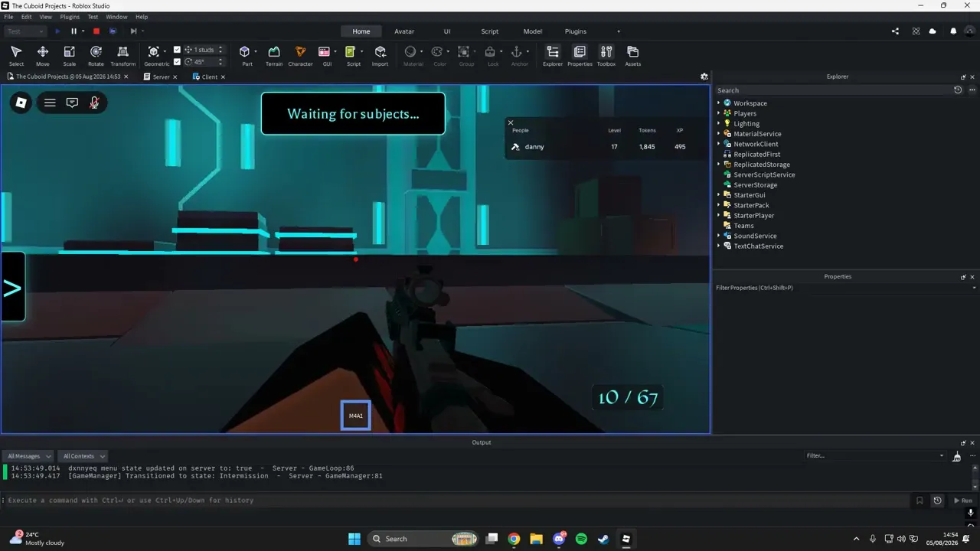
Task: Clear the Output with broom icon
Action: point(957,456)
